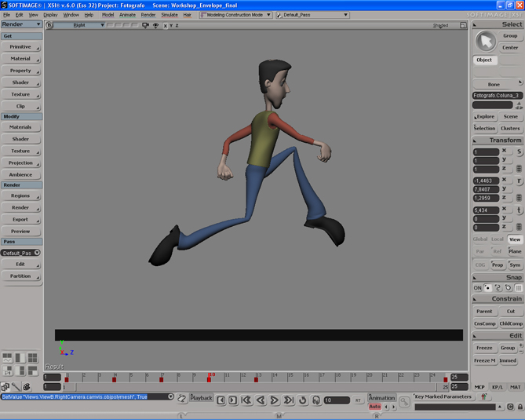525x420 pixels.
Task: Click the Parent constrain button
Action: [x=484, y=311]
